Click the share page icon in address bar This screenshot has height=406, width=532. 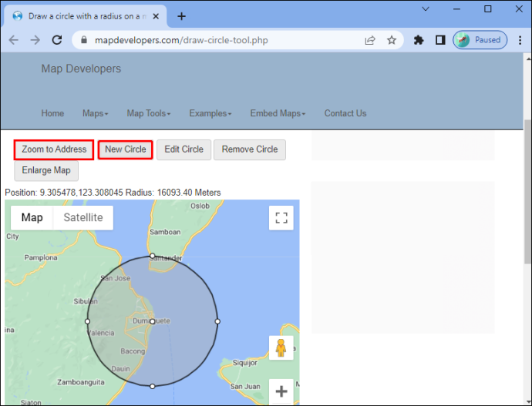pyautogui.click(x=370, y=40)
